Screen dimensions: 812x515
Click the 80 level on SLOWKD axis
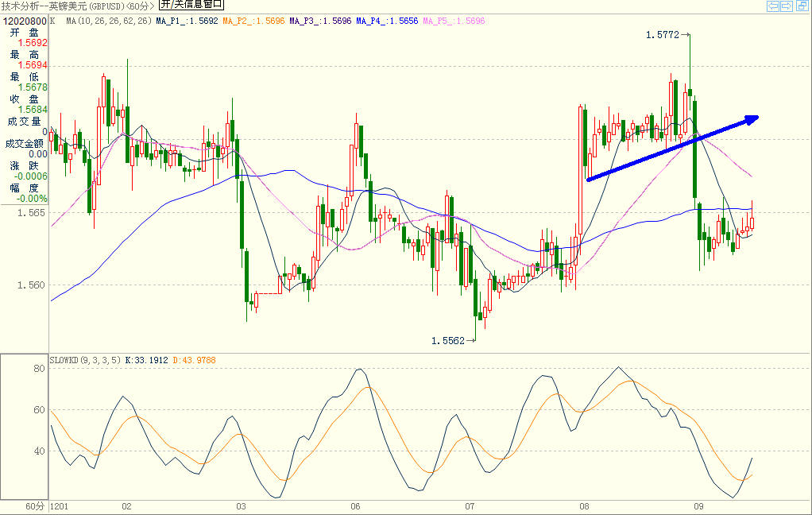[x=40, y=369]
